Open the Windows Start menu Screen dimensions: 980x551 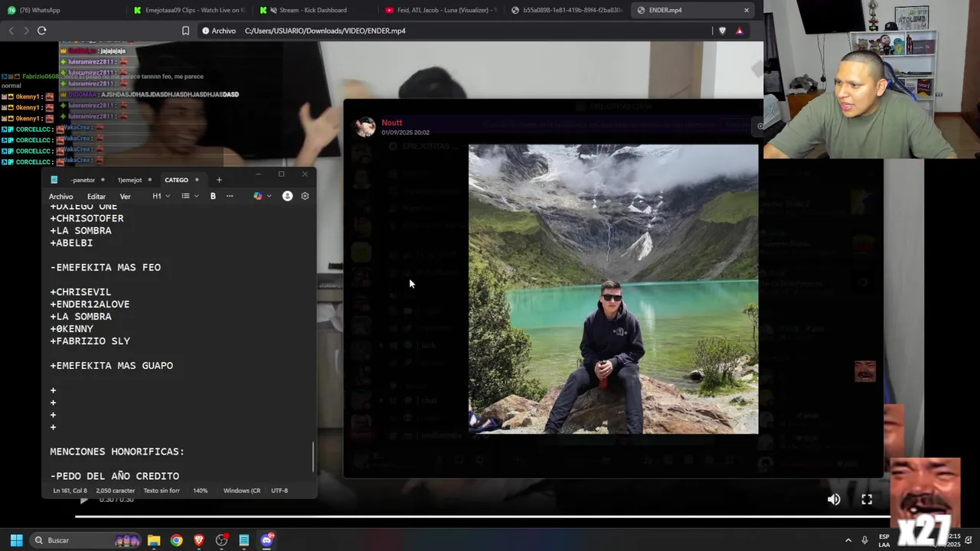16,540
